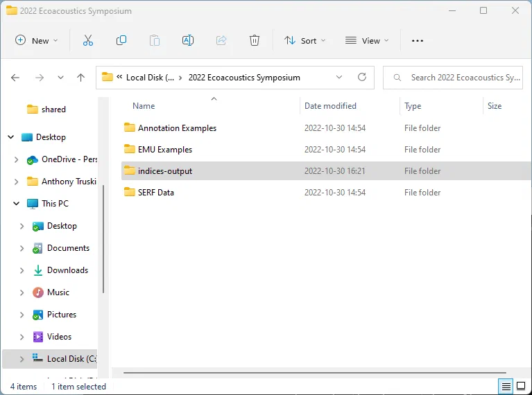
Task: Open the View options dropdown
Action: (367, 40)
